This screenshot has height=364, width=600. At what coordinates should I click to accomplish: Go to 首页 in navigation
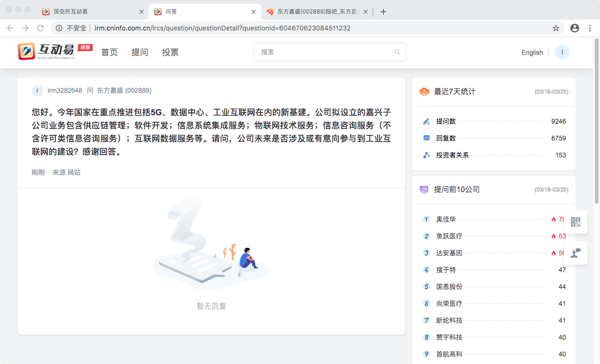point(110,52)
